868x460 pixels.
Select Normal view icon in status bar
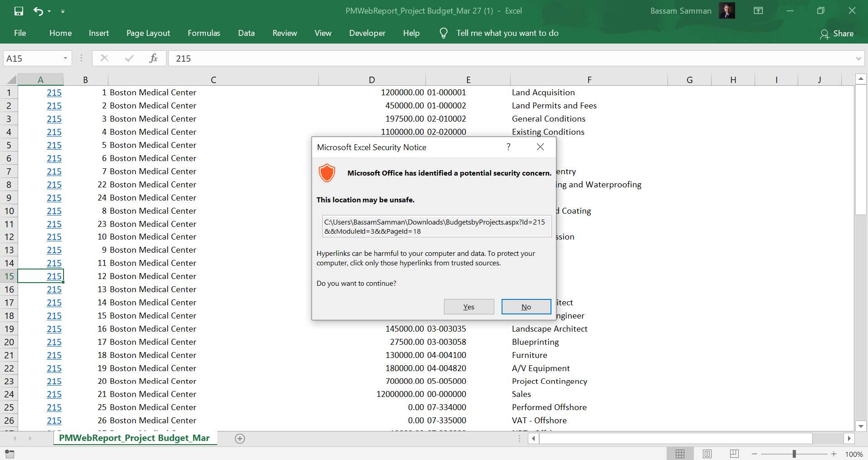click(680, 454)
